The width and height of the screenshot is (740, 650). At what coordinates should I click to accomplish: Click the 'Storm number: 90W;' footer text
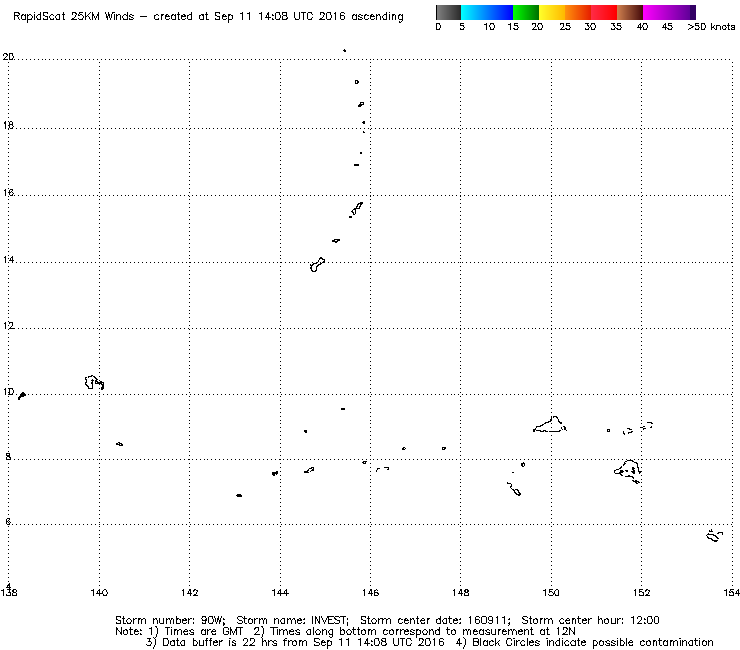click(170, 620)
